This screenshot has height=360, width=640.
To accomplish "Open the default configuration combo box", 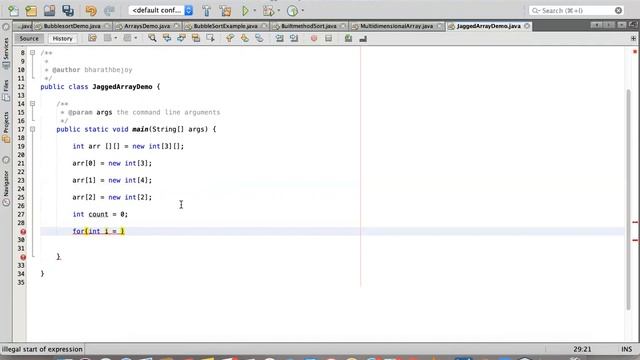I will (x=161, y=10).
